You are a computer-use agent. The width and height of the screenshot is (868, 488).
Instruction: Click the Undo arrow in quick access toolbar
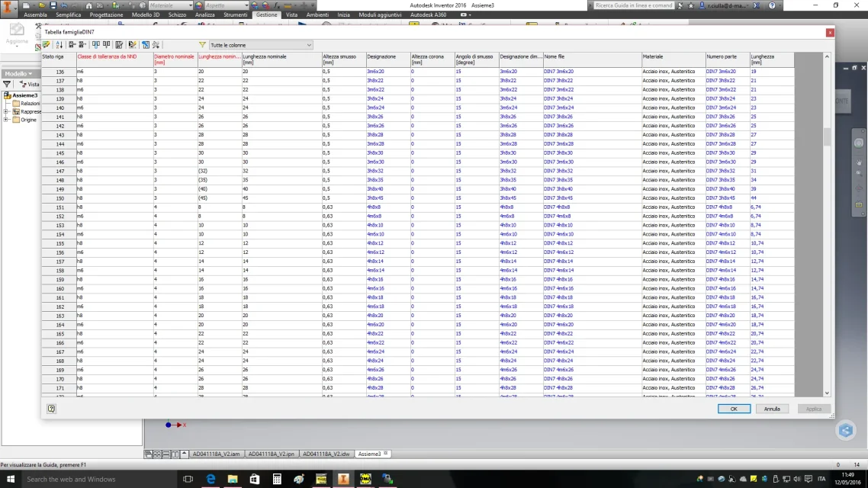click(64, 5)
